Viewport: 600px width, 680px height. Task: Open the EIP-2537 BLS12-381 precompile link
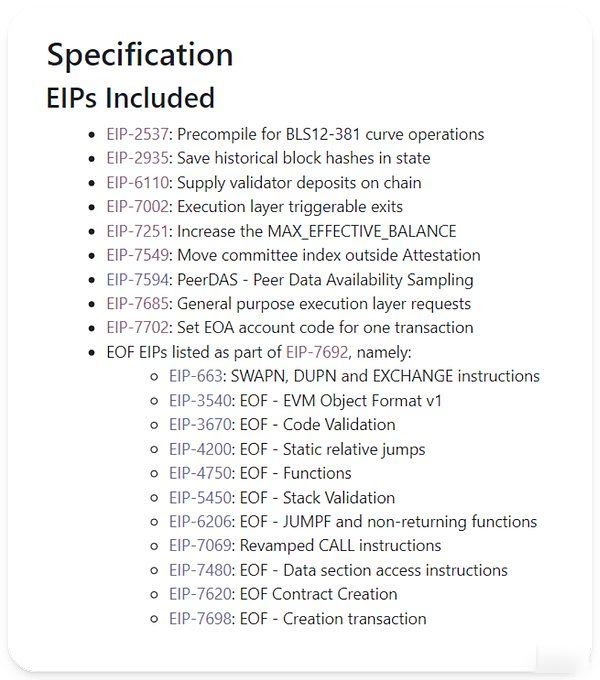click(x=137, y=134)
